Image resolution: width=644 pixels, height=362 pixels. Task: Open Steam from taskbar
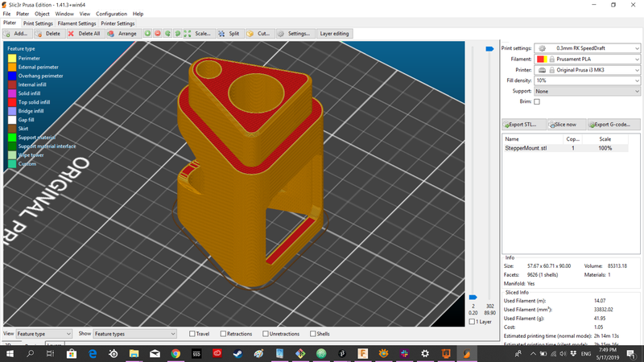(237, 353)
